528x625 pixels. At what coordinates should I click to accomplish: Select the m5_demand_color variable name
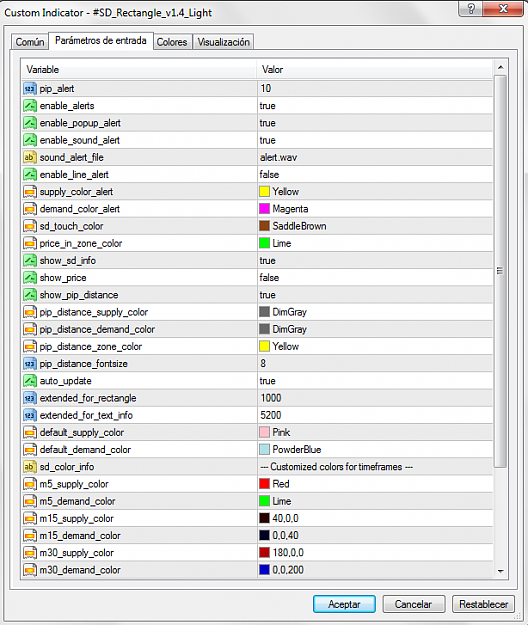[x=77, y=501]
